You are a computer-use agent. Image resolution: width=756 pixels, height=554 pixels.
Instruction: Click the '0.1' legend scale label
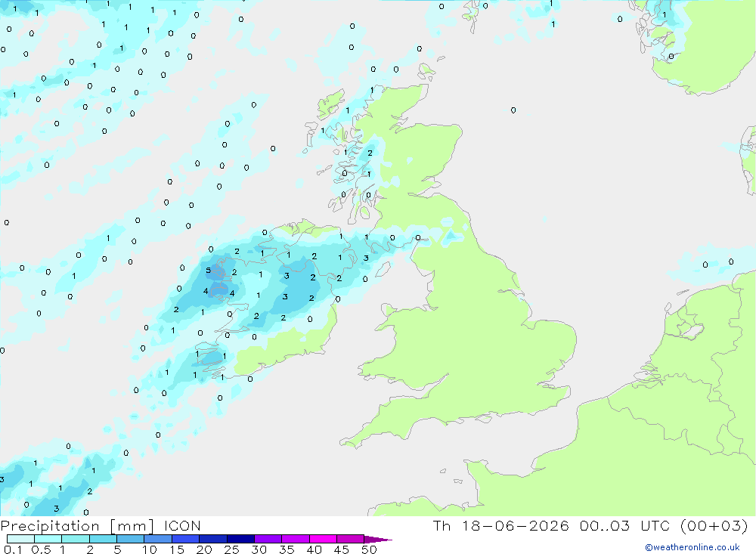pyautogui.click(x=13, y=549)
